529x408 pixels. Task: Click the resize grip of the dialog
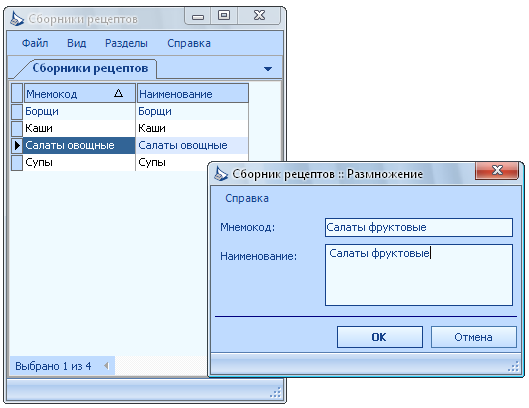point(513,366)
